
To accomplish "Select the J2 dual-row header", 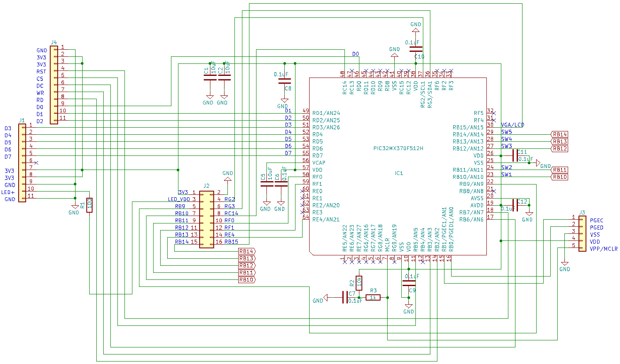I will (207, 219).
